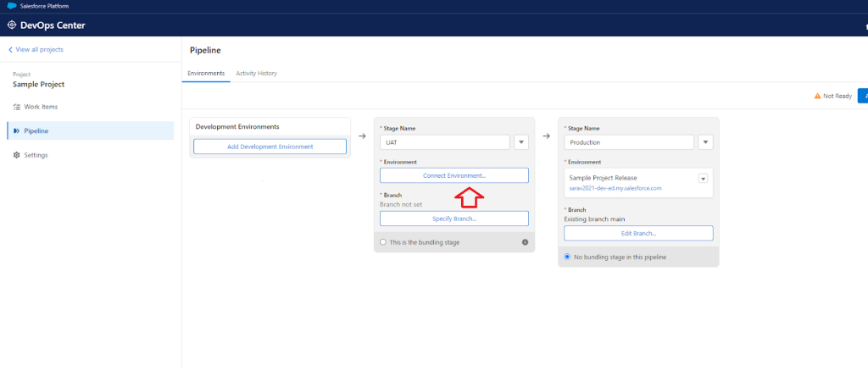Open the UAT stage name dropdown arrow
This screenshot has height=382, width=868.
point(521,142)
